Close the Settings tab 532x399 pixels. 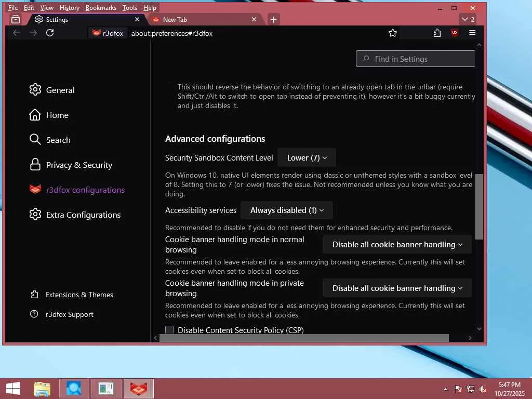pyautogui.click(x=137, y=19)
